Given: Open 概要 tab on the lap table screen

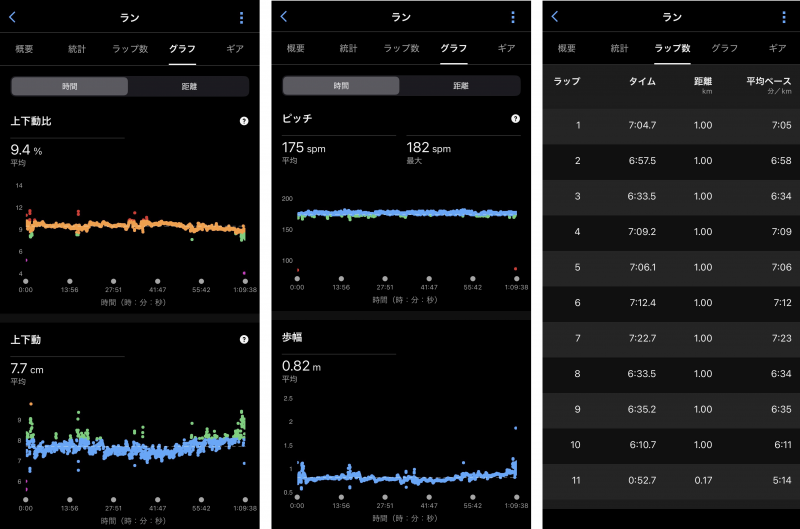Looking at the screenshot, I should pos(567,48).
